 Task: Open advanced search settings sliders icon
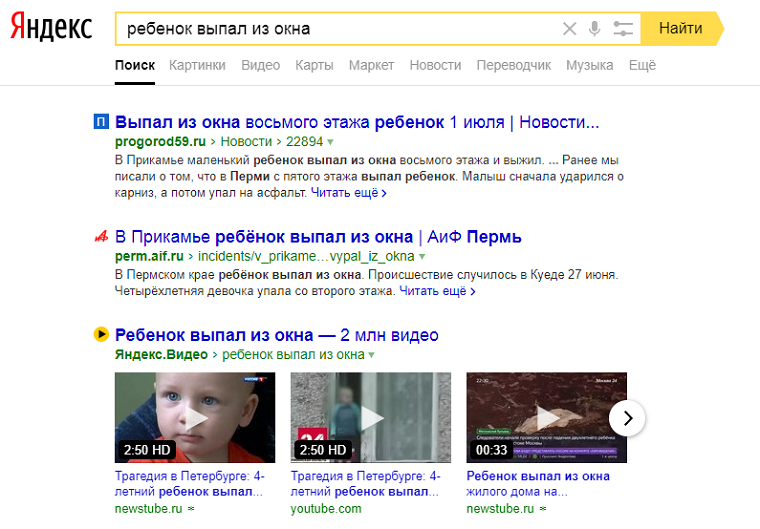(623, 29)
